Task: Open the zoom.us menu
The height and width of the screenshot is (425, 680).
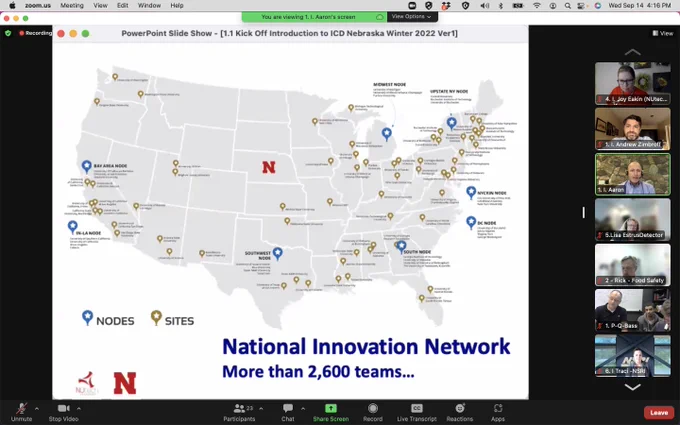Action: (x=38, y=5)
